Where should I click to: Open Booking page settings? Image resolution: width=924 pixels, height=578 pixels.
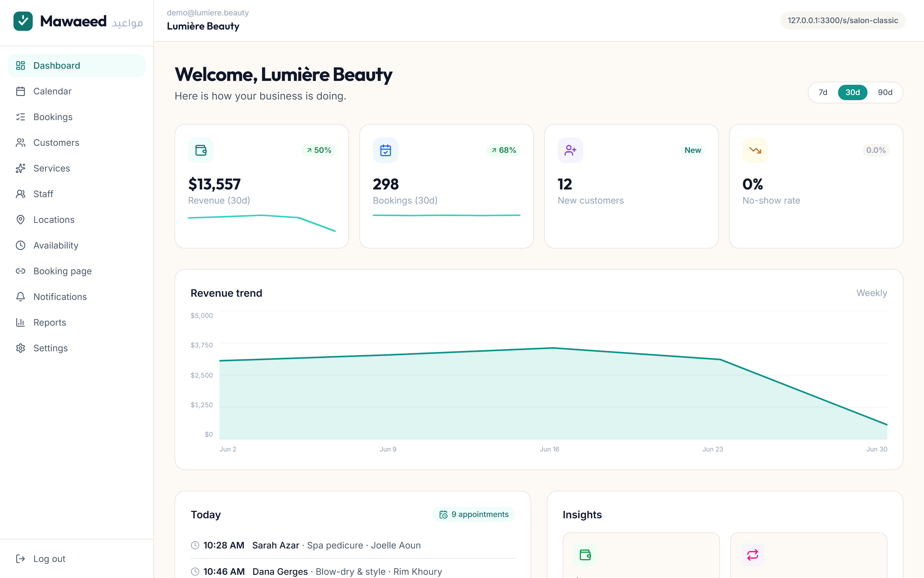click(77, 271)
